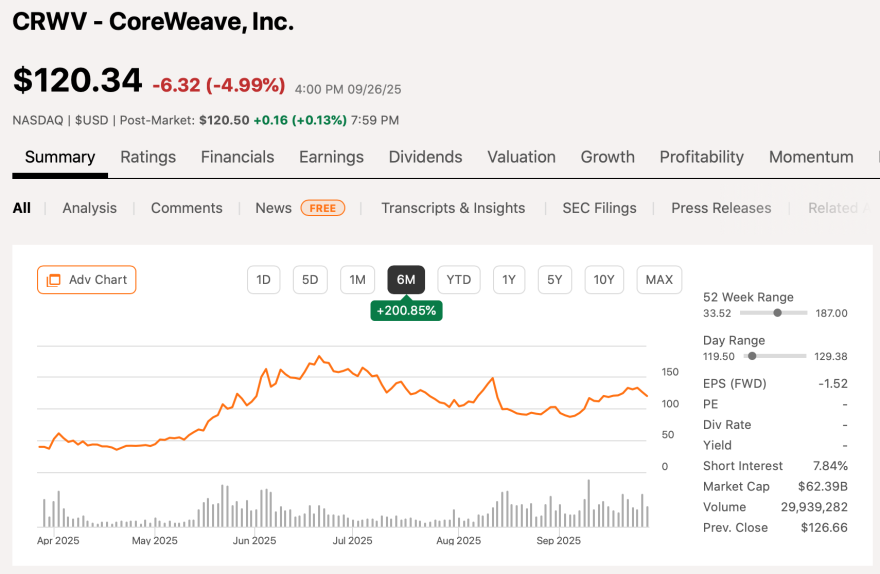Open the Dividends tab
880x574 pixels.
pyautogui.click(x=425, y=157)
